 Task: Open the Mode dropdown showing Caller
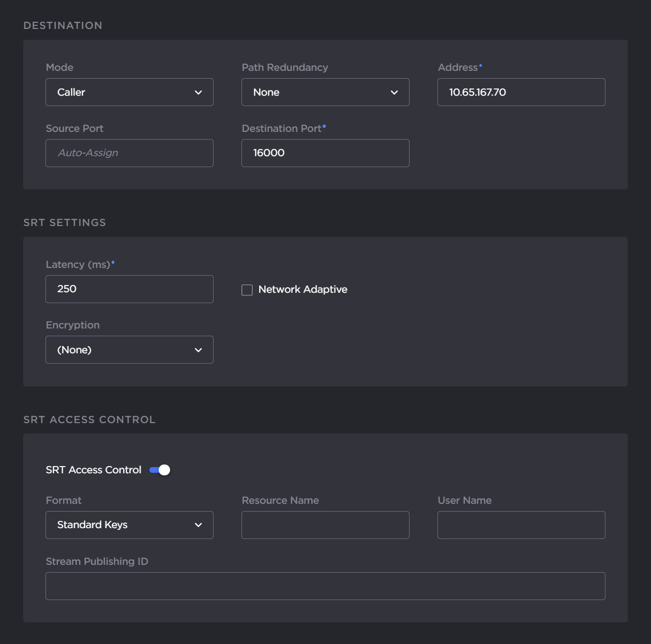point(129,92)
